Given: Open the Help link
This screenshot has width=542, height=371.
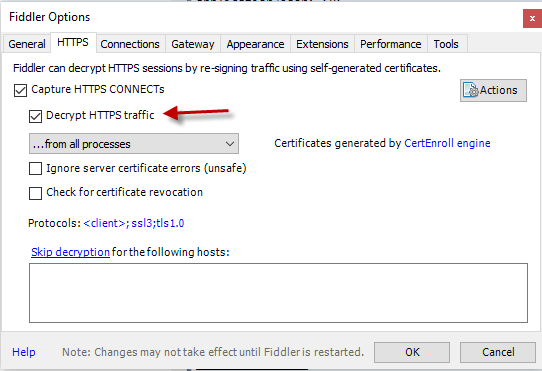Looking at the screenshot, I should 24,352.
